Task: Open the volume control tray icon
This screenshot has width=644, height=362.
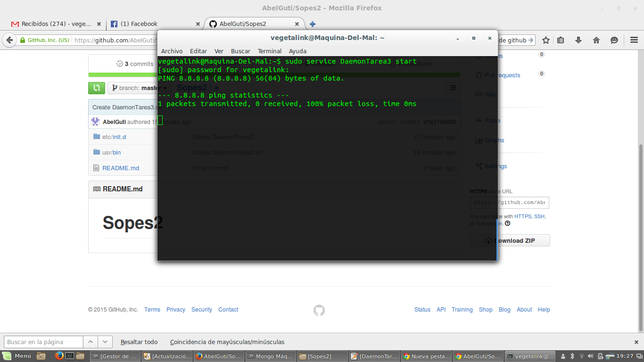Action: [x=591, y=356]
